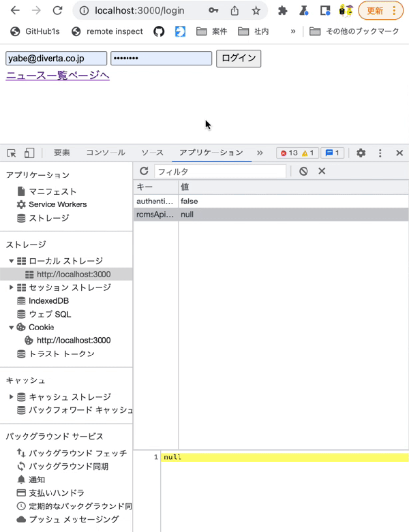The height and width of the screenshot is (532, 409).
Task: Click the 1 issue message badge
Action: [x=332, y=153]
